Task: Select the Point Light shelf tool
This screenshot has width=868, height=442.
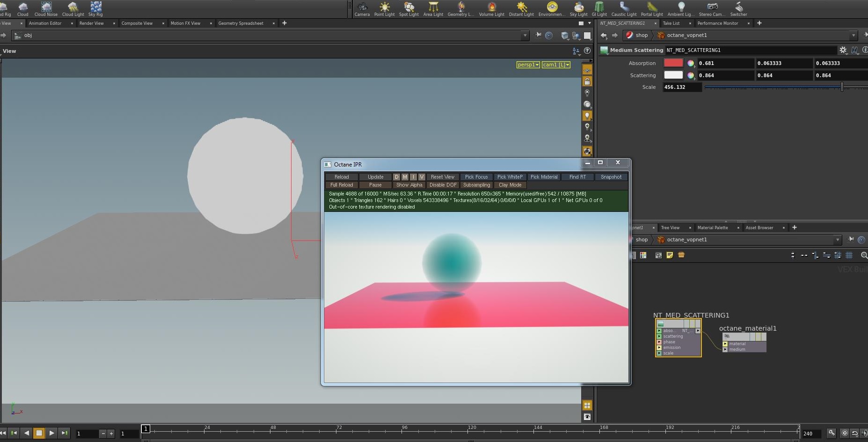Action: 384,8
